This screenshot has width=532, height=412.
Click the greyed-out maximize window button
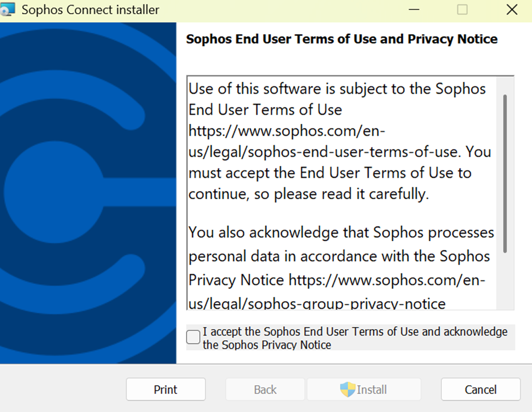[x=462, y=9]
